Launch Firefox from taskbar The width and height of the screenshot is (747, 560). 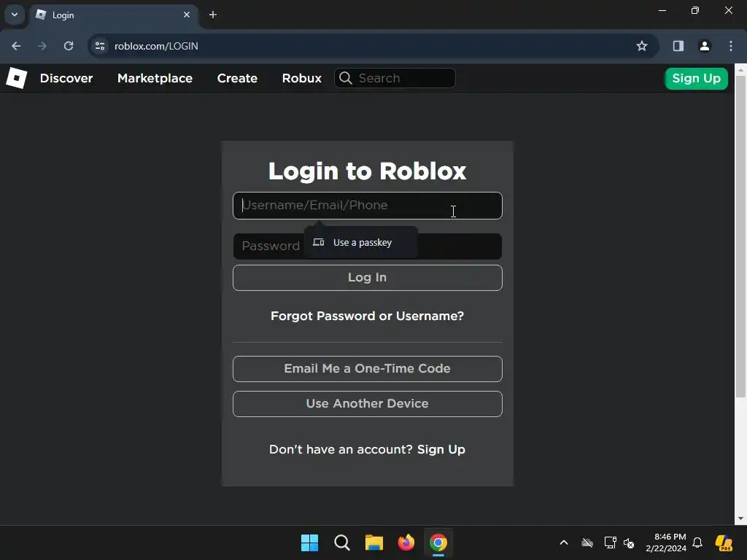click(406, 542)
